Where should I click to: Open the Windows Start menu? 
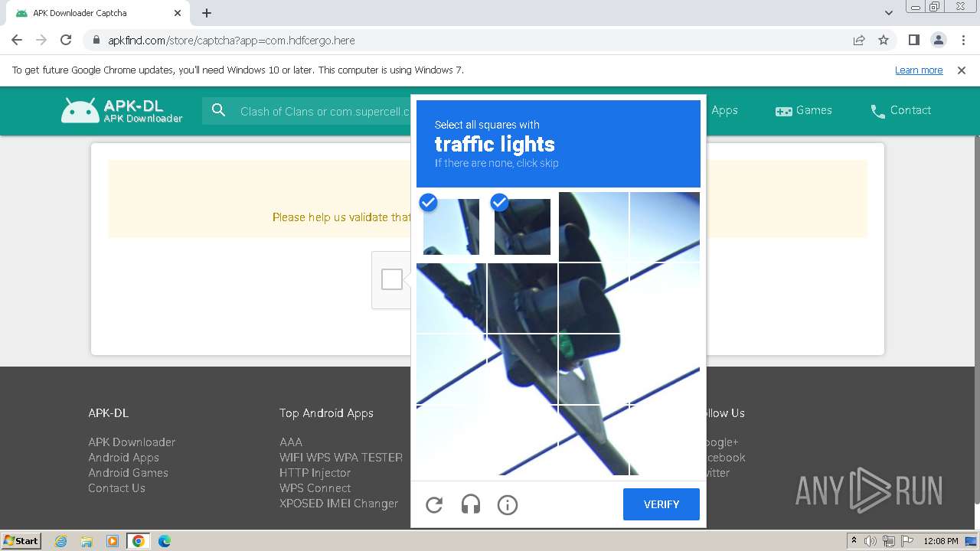point(21,540)
